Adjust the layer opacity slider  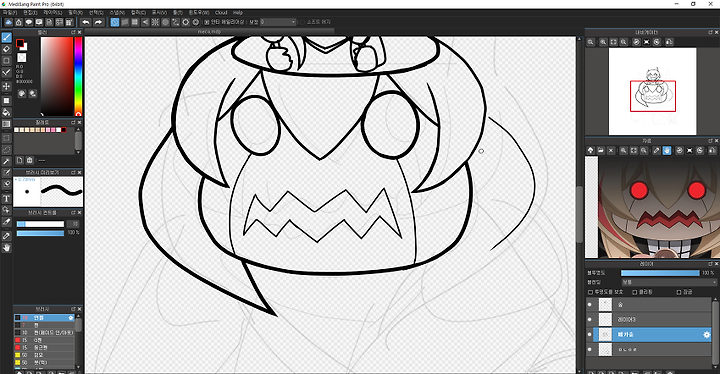coord(660,273)
